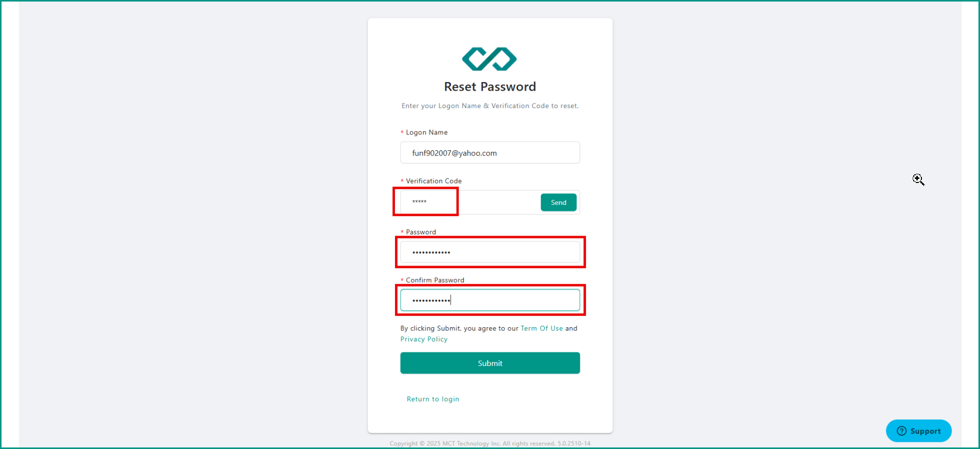
Task: Click the Password field label
Action: tap(421, 232)
